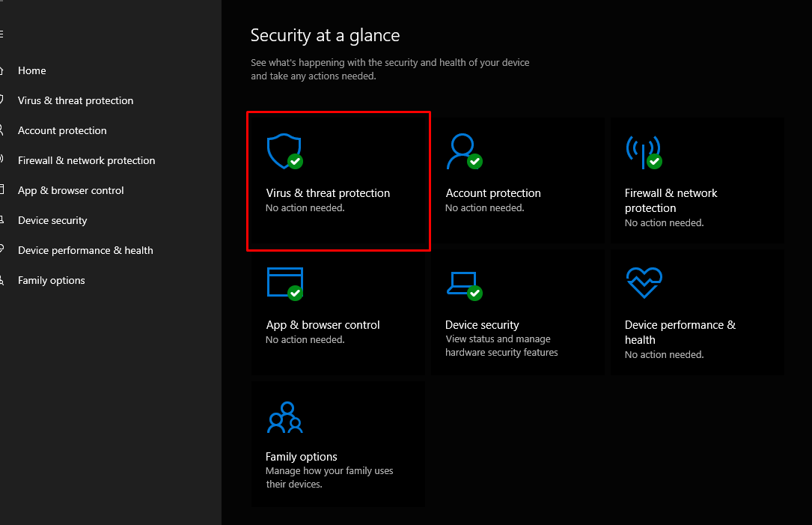
Task: Click 'No action needed.' under App & browser control
Action: coord(305,339)
